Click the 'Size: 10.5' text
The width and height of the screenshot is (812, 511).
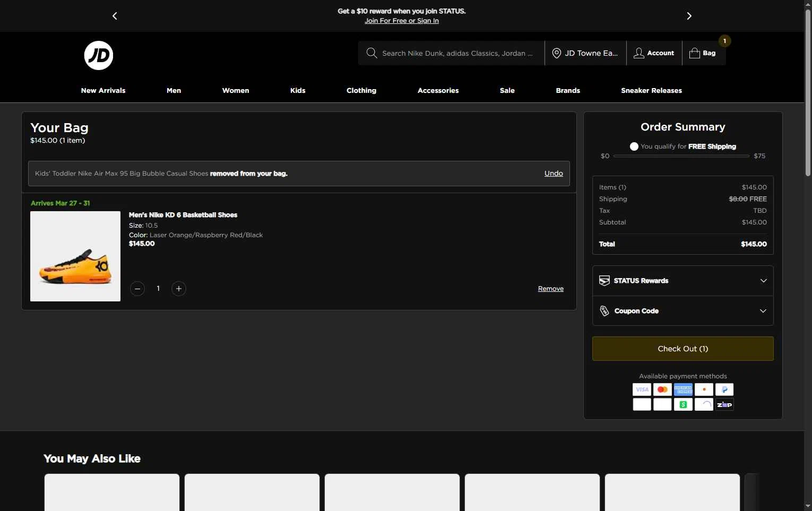pyautogui.click(x=143, y=226)
